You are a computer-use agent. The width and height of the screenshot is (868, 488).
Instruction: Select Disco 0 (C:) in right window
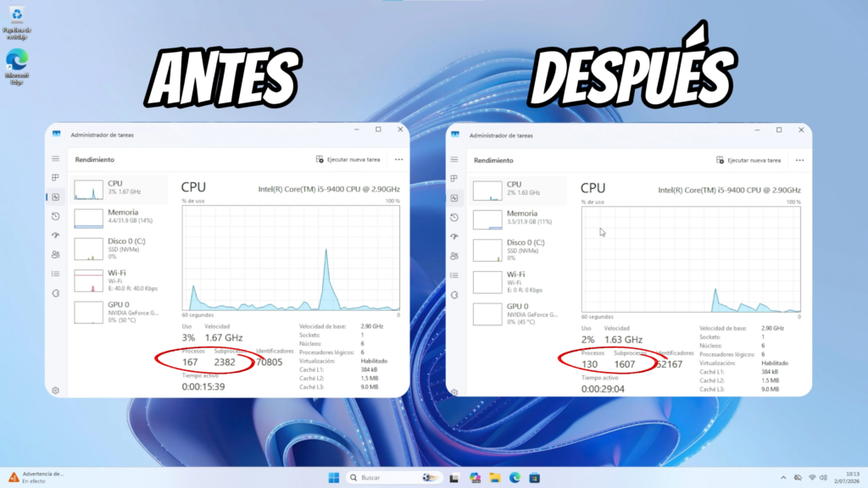[519, 250]
